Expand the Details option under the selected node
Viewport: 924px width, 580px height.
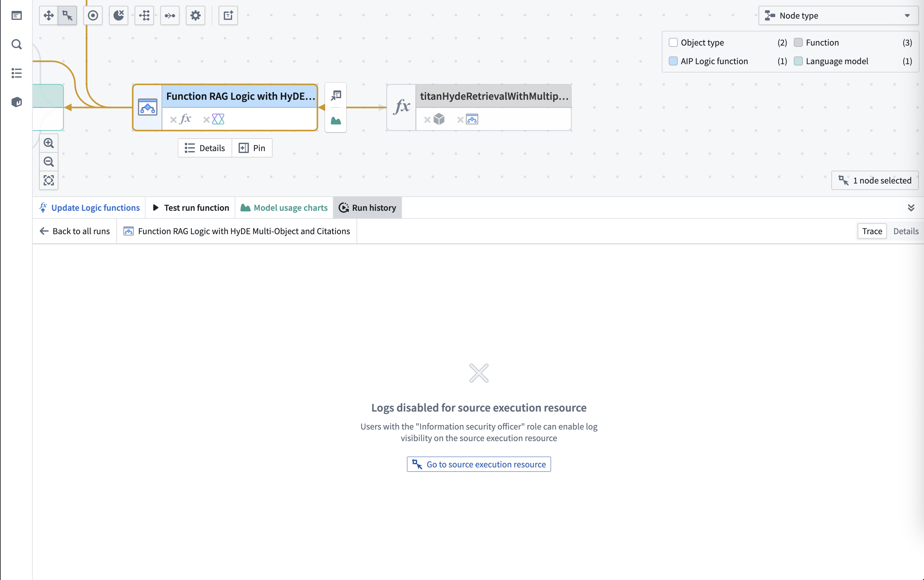coord(205,148)
